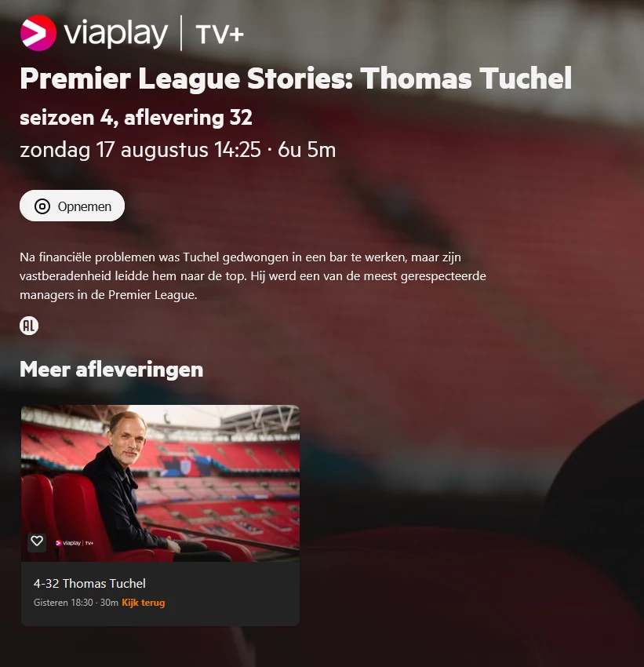This screenshot has width=644, height=667.
Task: Click small Viaplay TV+ logo on thumbnail
Action: click(75, 543)
